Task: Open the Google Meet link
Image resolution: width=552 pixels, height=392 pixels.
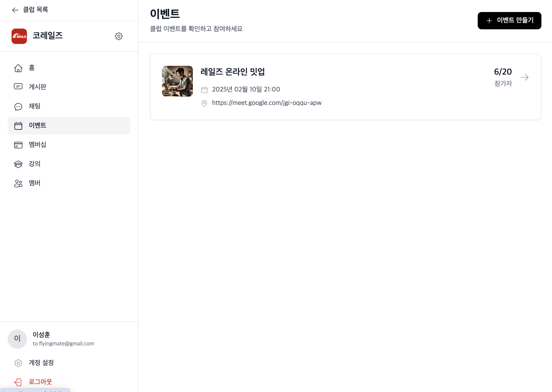Action: pyautogui.click(x=267, y=103)
